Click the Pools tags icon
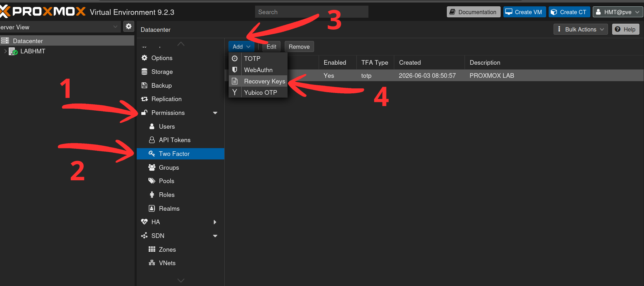 click(152, 181)
